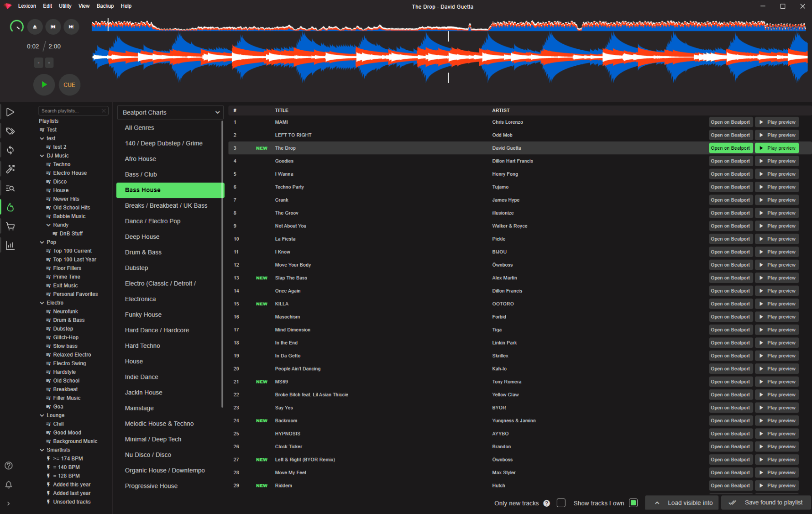The width and height of the screenshot is (812, 514).
Task: Select Deep House genre
Action: coord(170,237)
